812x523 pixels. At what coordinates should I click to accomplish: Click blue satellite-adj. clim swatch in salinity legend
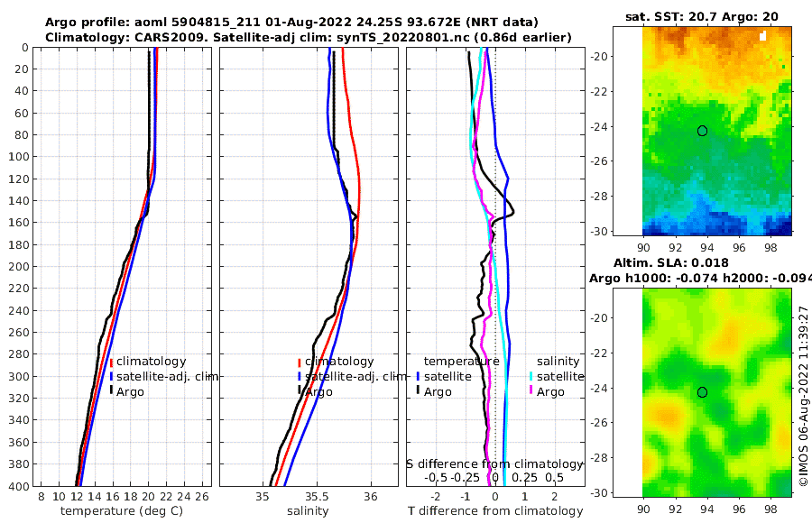click(299, 377)
